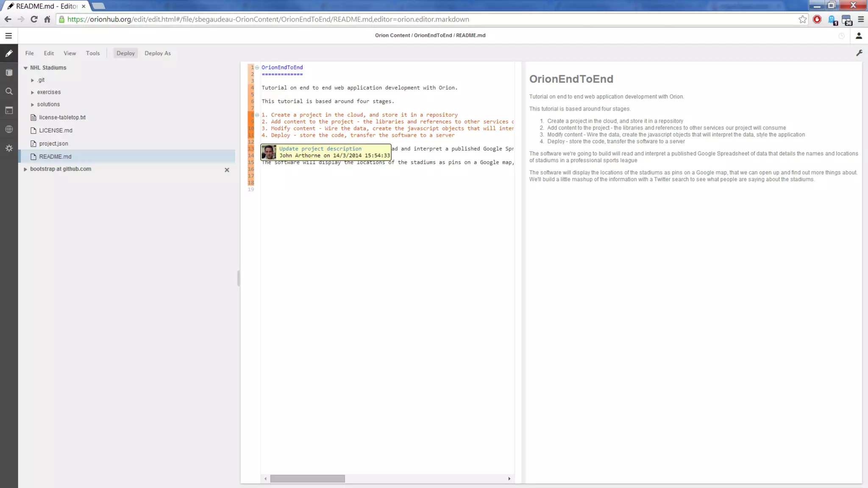Collapse the NHL Stadiums project tree

[25, 68]
